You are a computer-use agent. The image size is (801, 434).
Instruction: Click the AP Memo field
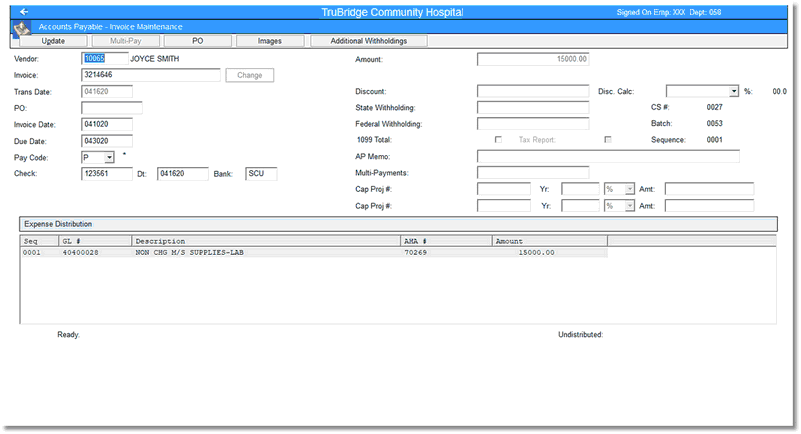[608, 157]
